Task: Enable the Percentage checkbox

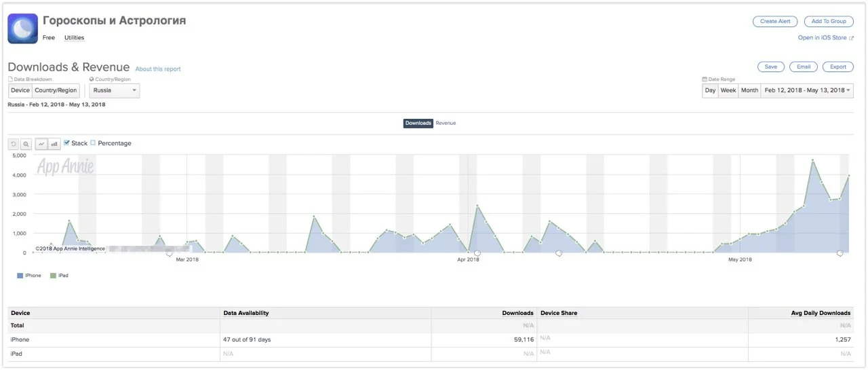Action: 93,143
